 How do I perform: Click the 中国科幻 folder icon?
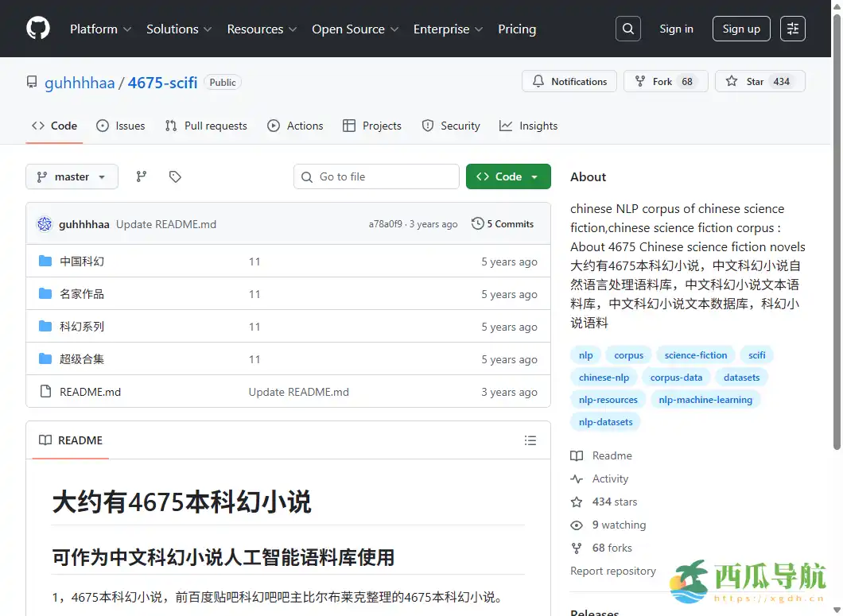[45, 261]
